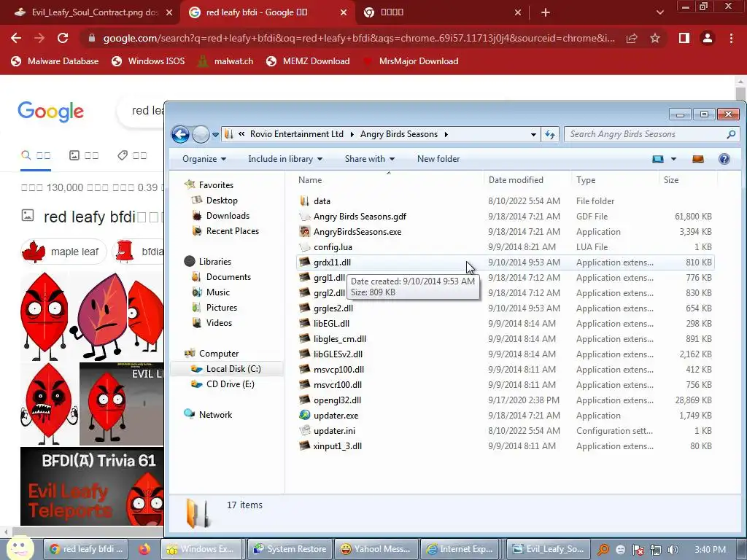Click Search Angry Birds Seasons box
The height and width of the screenshot is (560, 747).
click(x=651, y=134)
